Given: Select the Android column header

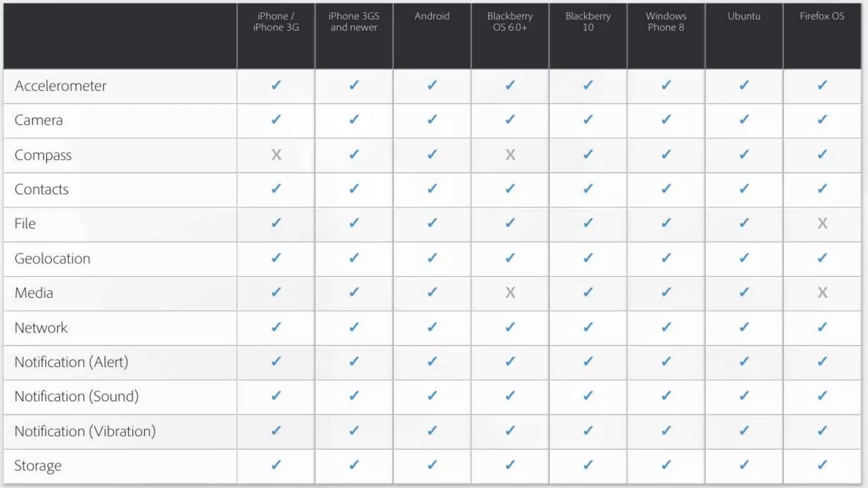Looking at the screenshot, I should click(432, 16).
